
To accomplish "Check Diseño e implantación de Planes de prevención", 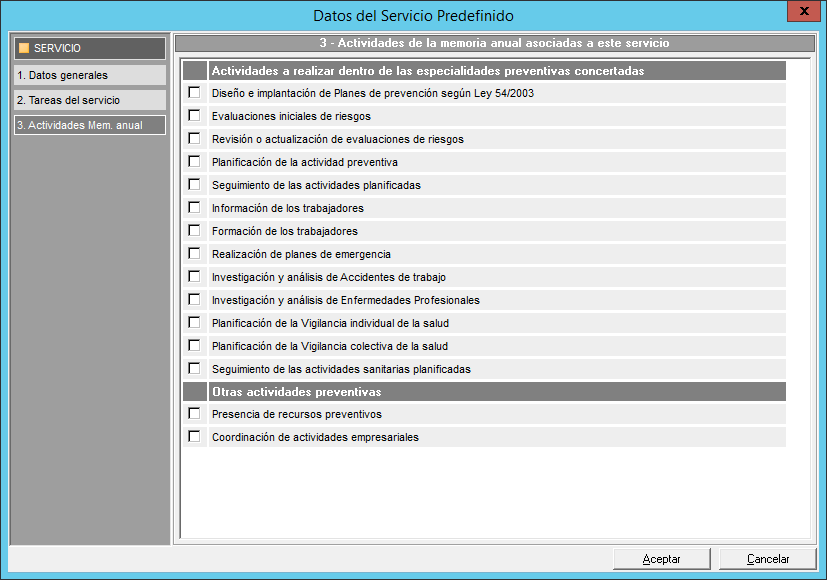I will (194, 93).
